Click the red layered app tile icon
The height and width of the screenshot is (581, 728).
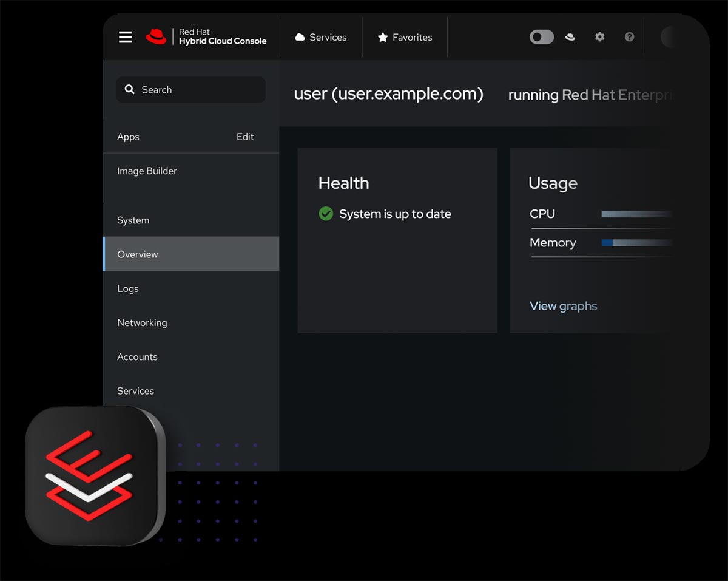(x=91, y=475)
